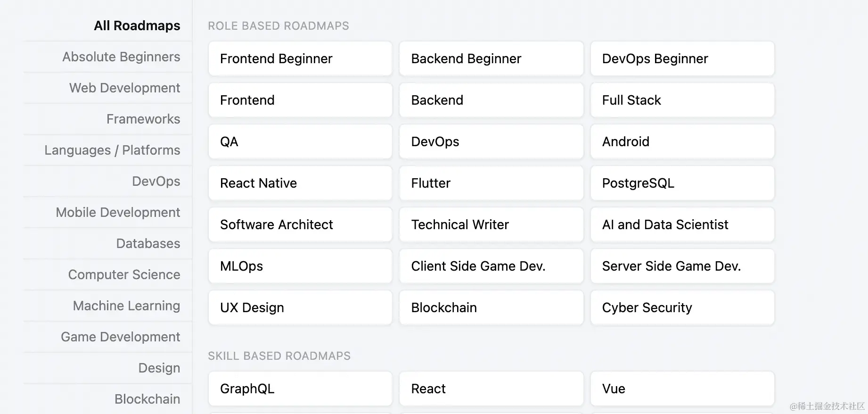Screen dimensions: 868x414
Task: Open the UX Design roadmap
Action: [x=300, y=307]
